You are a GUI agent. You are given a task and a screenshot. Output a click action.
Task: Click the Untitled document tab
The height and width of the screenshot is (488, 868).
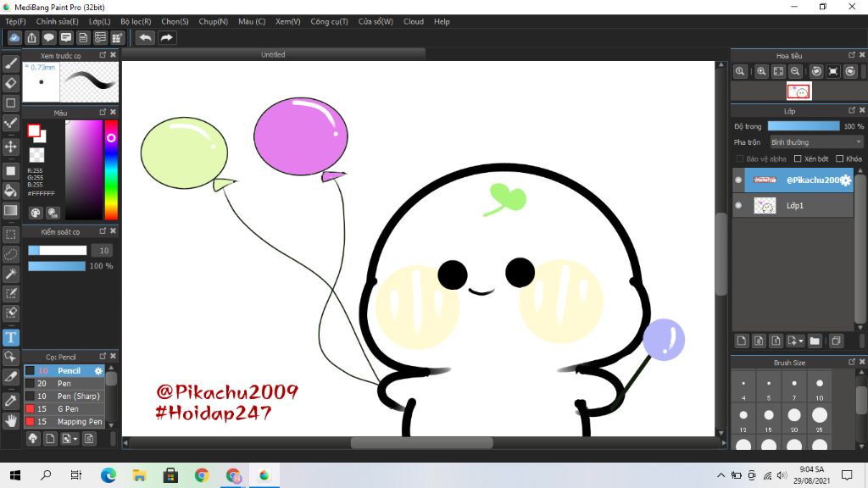273,54
